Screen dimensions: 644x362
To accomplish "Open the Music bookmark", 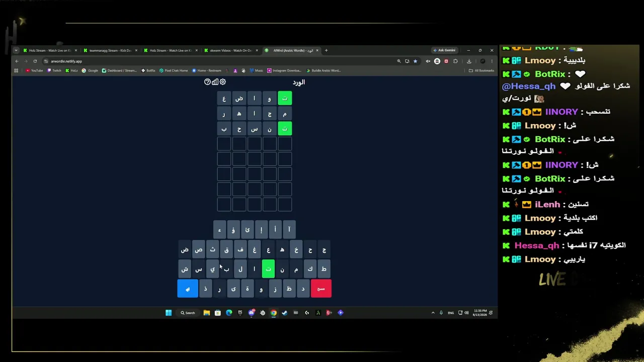I will pos(257,70).
